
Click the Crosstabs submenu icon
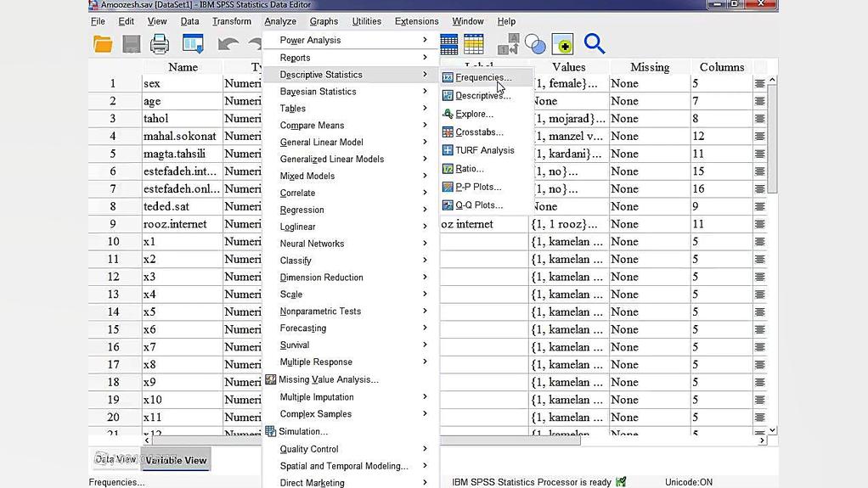[x=448, y=132]
